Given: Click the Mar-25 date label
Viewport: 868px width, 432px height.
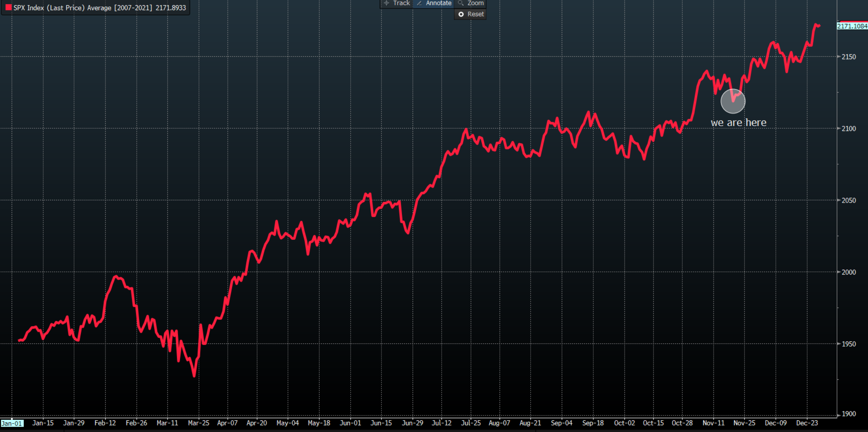Looking at the screenshot, I should point(199,423).
